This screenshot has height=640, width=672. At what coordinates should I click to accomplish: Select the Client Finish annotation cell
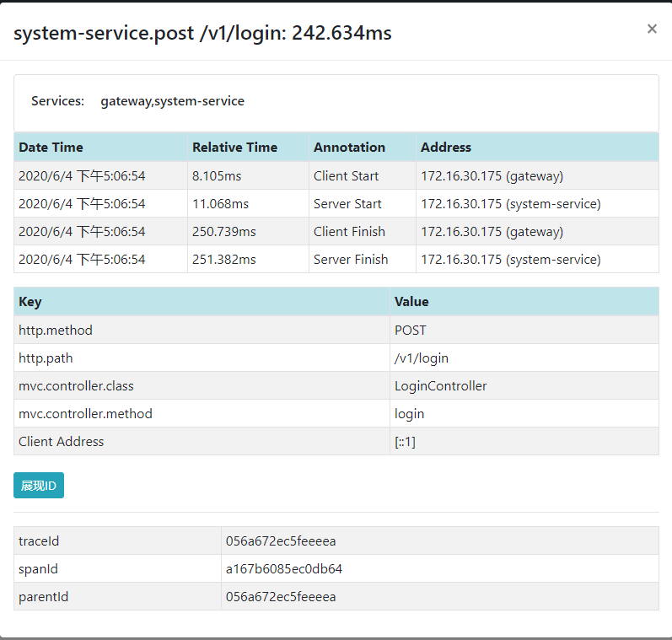click(x=349, y=232)
